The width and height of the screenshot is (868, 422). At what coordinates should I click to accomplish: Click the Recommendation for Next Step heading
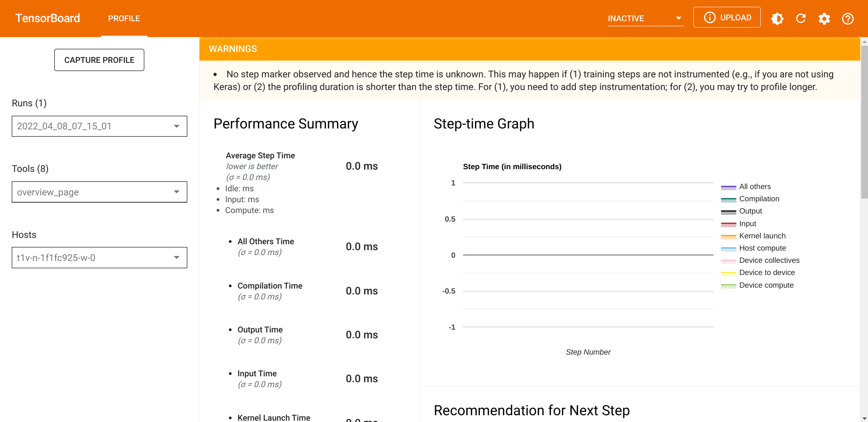tap(531, 411)
